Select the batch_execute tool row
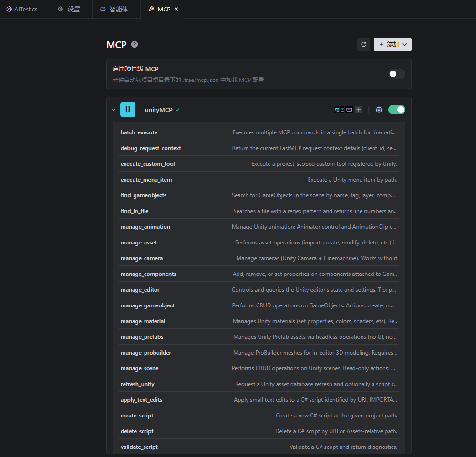The width and height of the screenshot is (476, 457). [259, 132]
